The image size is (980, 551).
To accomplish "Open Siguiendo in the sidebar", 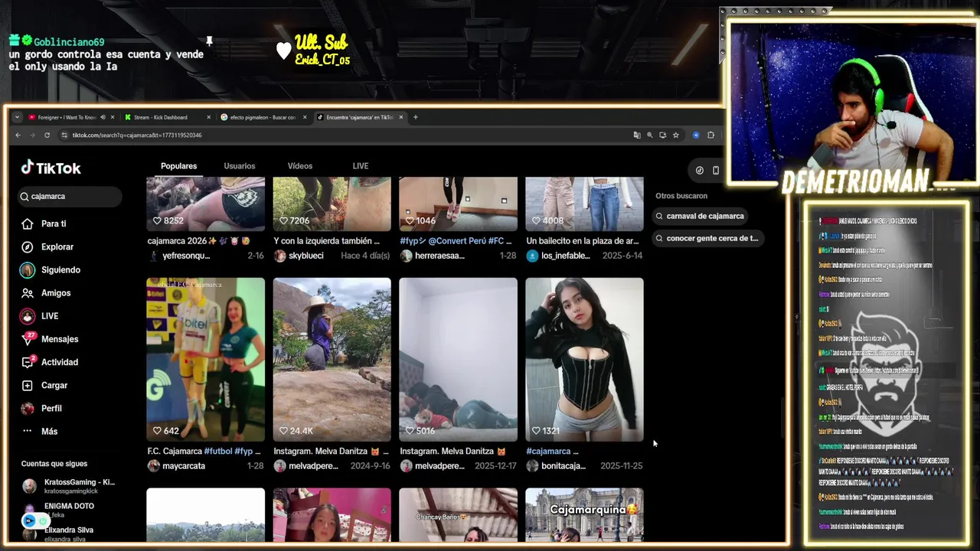I will pyautogui.click(x=51, y=269).
